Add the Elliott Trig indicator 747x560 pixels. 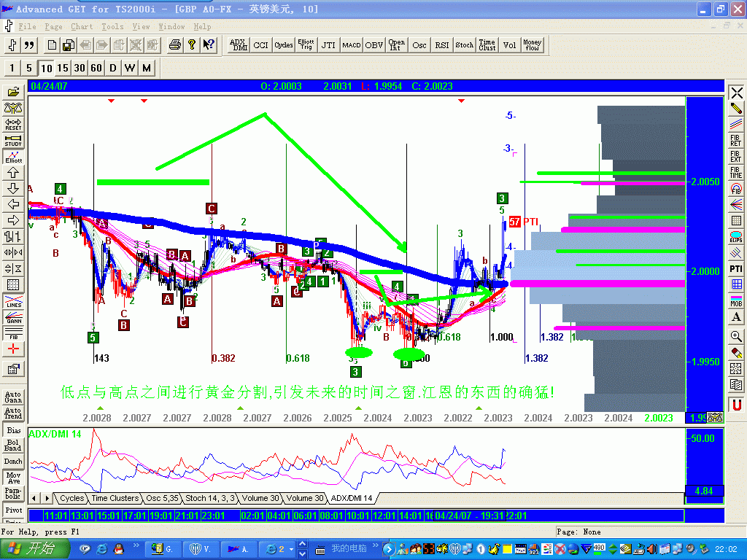click(x=306, y=45)
